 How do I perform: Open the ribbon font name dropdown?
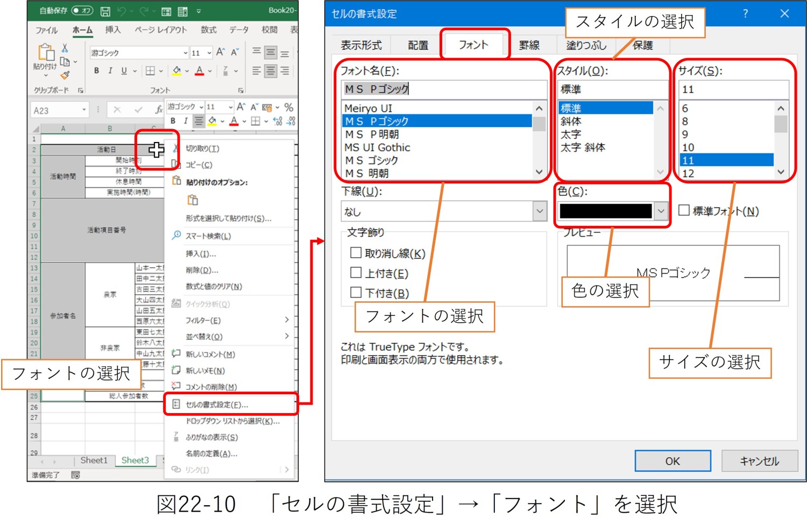185,53
